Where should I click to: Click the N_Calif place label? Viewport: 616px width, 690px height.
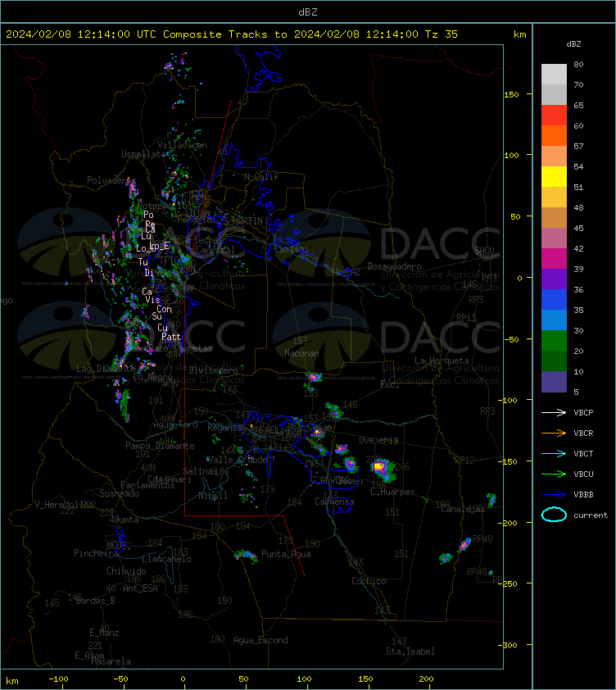[261, 177]
